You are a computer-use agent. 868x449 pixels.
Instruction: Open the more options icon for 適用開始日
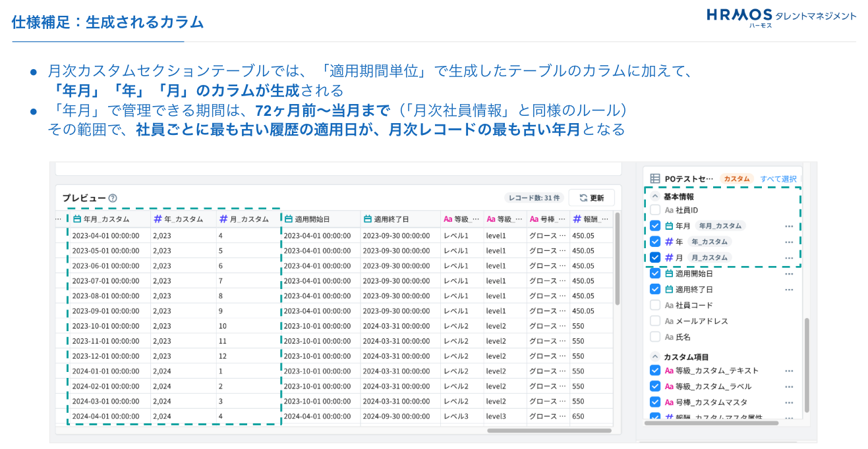point(788,273)
